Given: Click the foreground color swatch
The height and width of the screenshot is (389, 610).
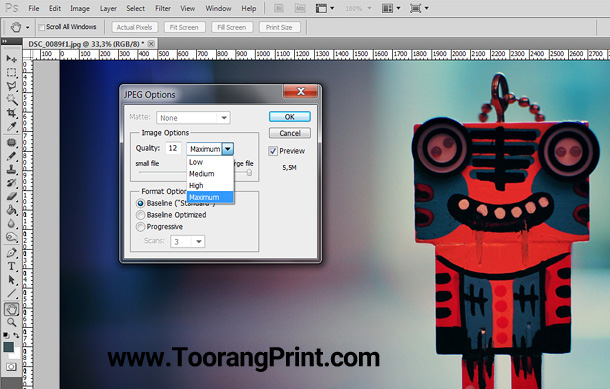Looking at the screenshot, I should click(8, 346).
